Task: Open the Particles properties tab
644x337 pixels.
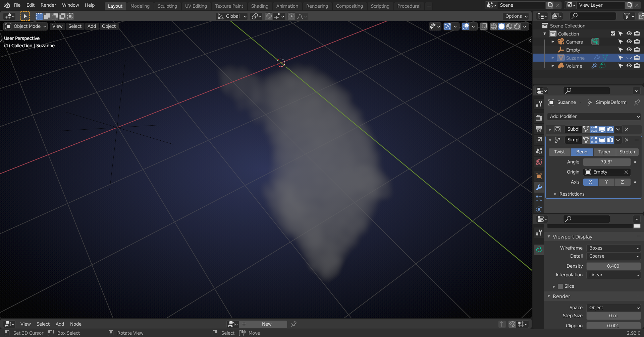Action: 539,198
